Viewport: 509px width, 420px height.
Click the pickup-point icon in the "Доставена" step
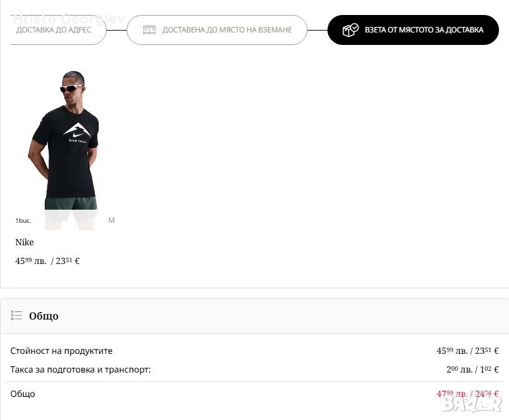point(149,30)
